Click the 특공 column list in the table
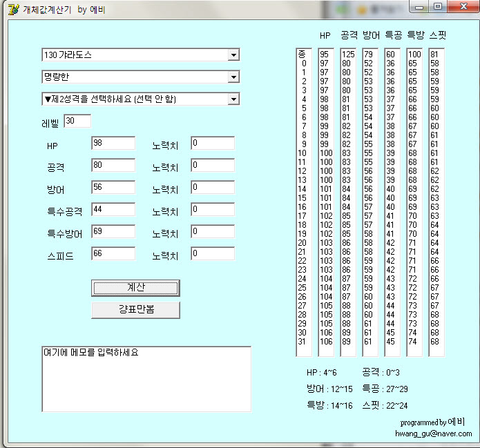Image resolution: width=480 pixels, height=448 pixels. [x=392, y=202]
